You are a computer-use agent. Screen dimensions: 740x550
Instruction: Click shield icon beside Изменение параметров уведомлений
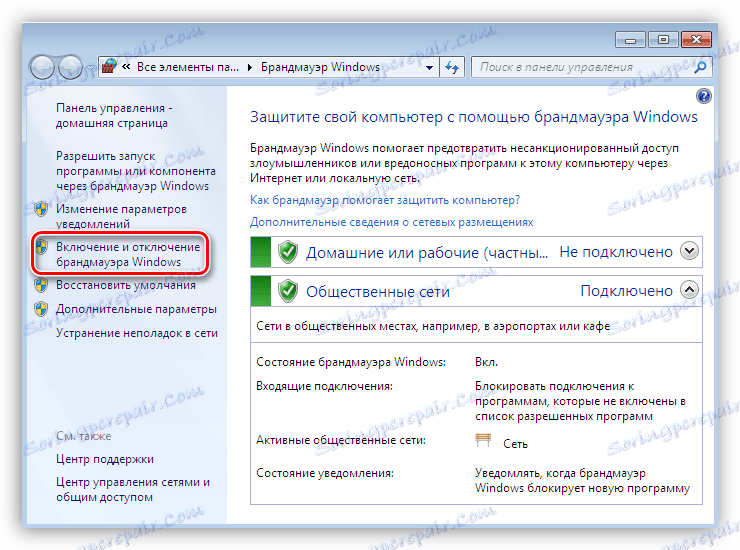pyautogui.click(x=41, y=209)
